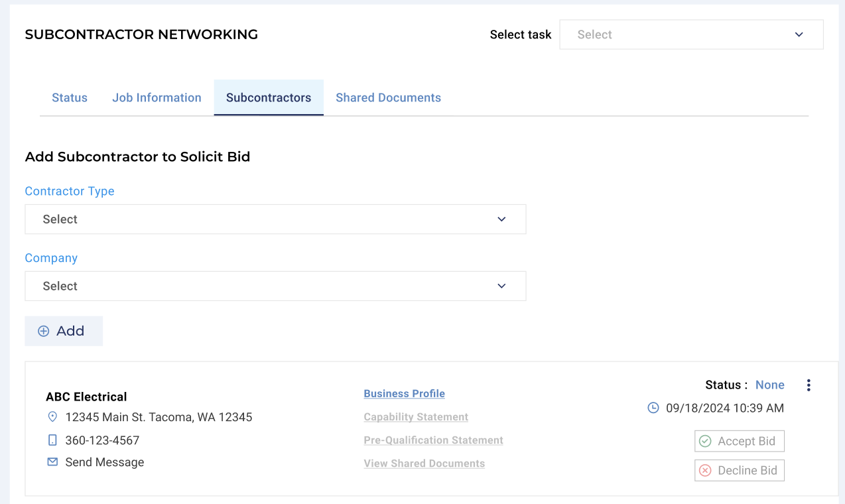The width and height of the screenshot is (845, 504).
Task: Click the Send Message text
Action: 104,462
